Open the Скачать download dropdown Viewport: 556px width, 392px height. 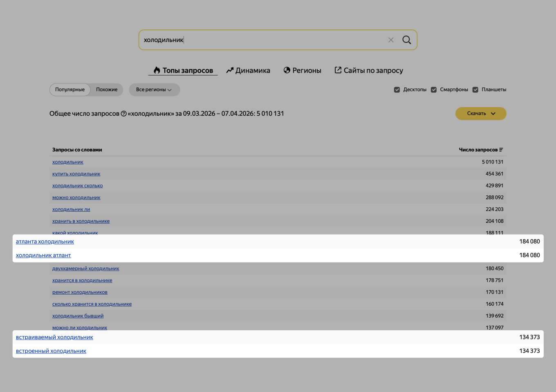click(x=481, y=114)
